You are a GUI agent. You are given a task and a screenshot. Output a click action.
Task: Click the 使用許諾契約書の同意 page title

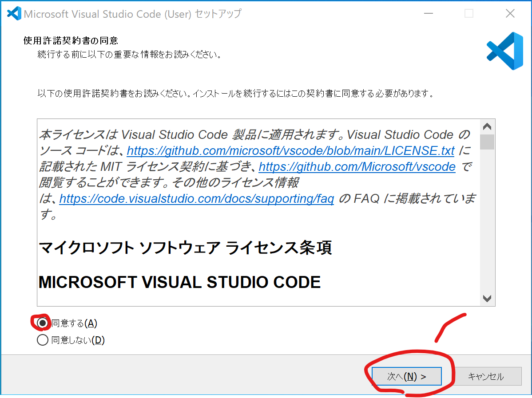pos(71,41)
